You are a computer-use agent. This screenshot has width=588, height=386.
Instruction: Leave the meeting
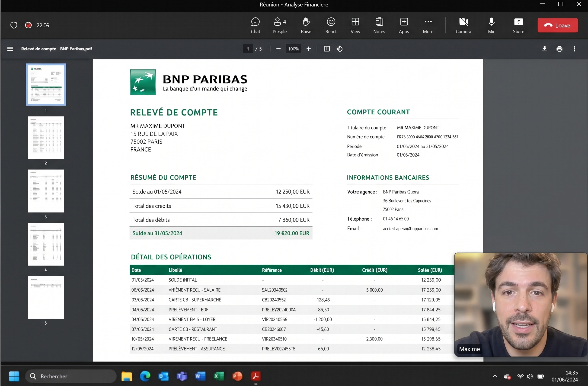(x=558, y=25)
